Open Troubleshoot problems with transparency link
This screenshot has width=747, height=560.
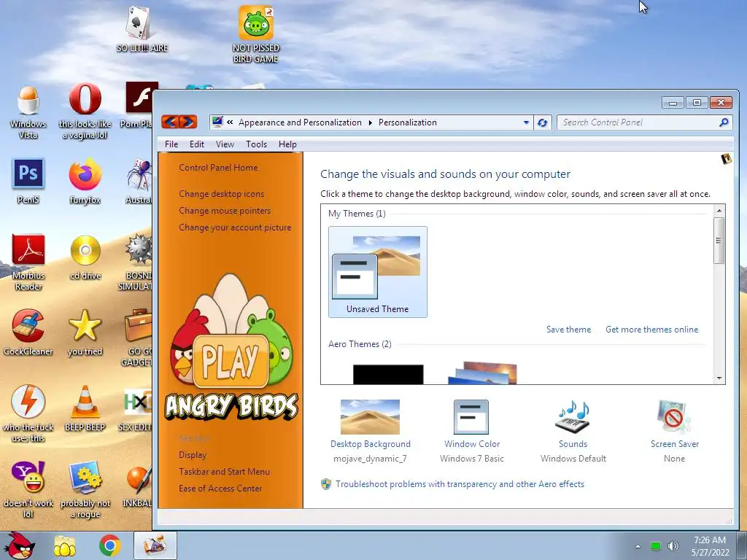(460, 484)
